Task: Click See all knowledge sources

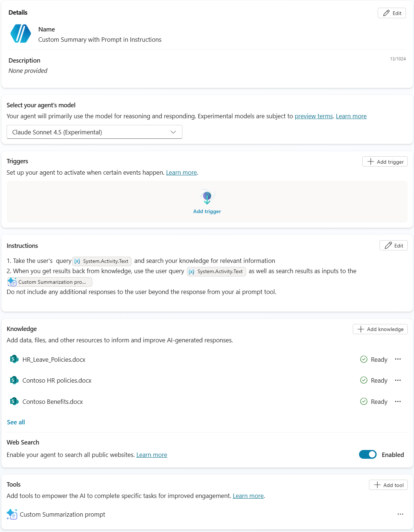Action: pyautogui.click(x=16, y=422)
